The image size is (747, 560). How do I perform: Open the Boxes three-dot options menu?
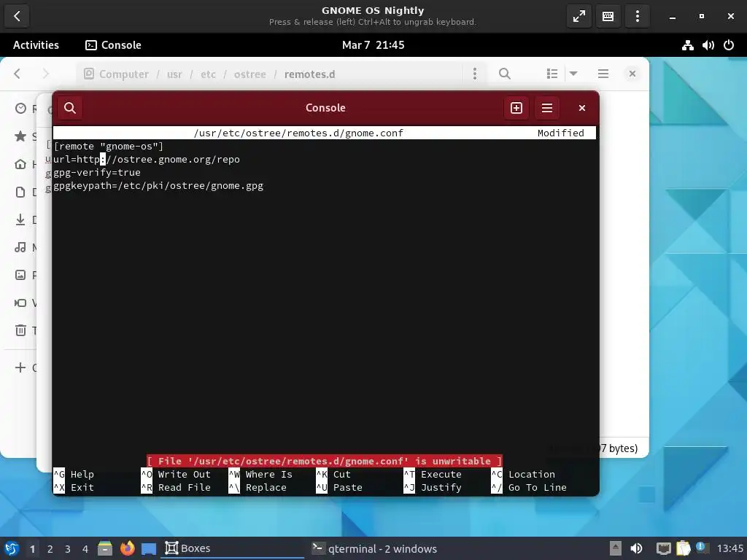point(637,16)
